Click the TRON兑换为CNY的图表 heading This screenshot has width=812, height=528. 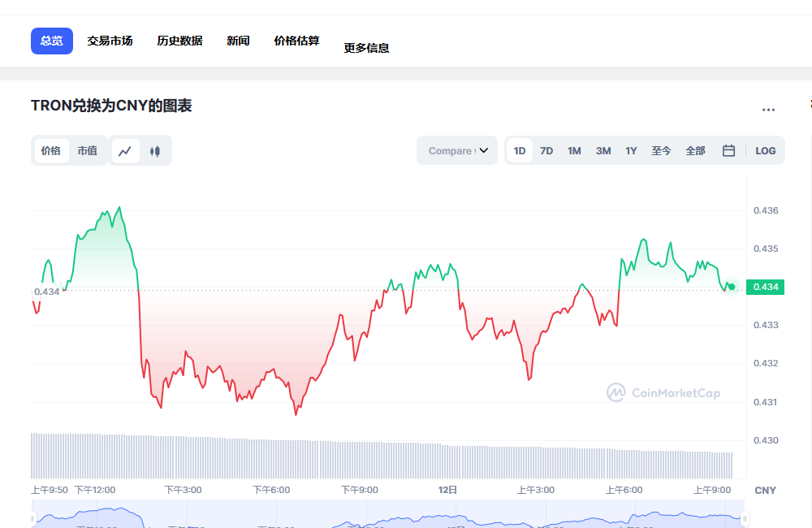point(111,106)
